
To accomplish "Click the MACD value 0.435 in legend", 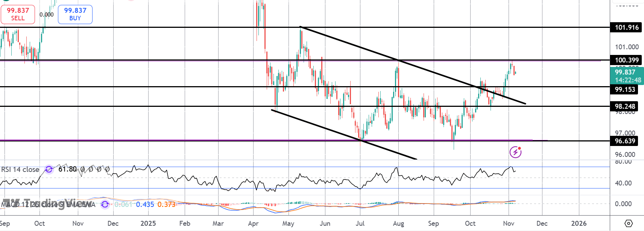I will [x=145, y=204].
